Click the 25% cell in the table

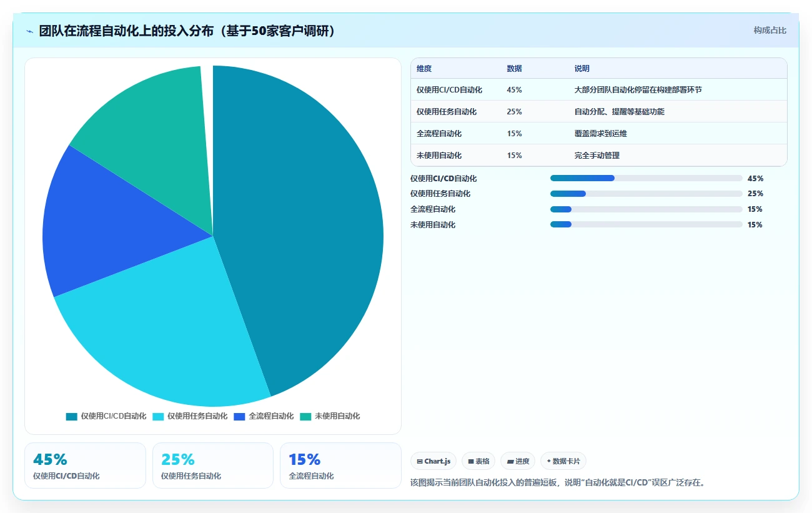click(x=514, y=112)
